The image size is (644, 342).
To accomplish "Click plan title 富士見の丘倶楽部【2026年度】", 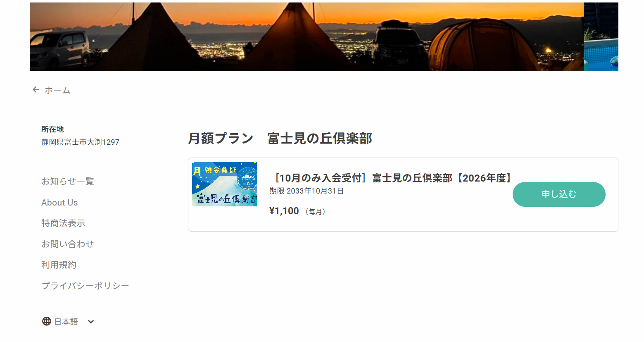I will (x=392, y=178).
